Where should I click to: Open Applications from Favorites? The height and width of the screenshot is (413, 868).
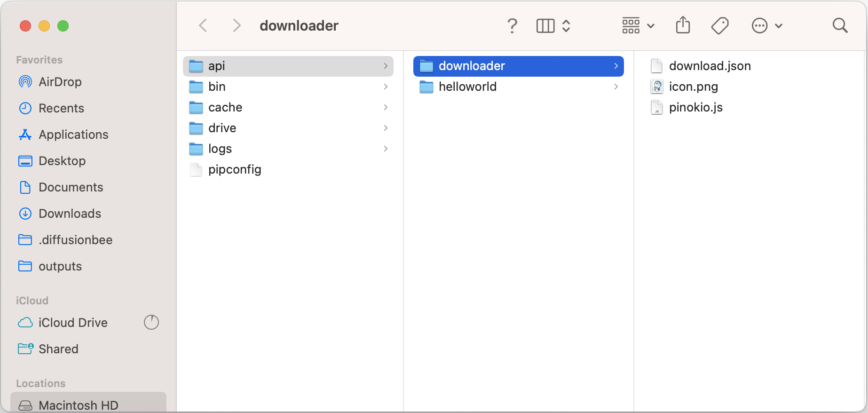(73, 135)
